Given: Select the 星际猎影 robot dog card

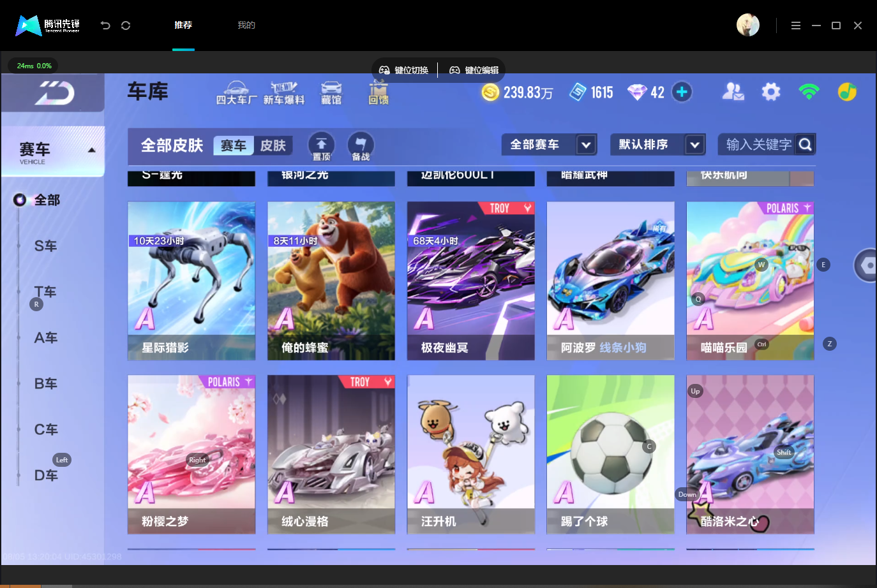Looking at the screenshot, I should point(191,281).
